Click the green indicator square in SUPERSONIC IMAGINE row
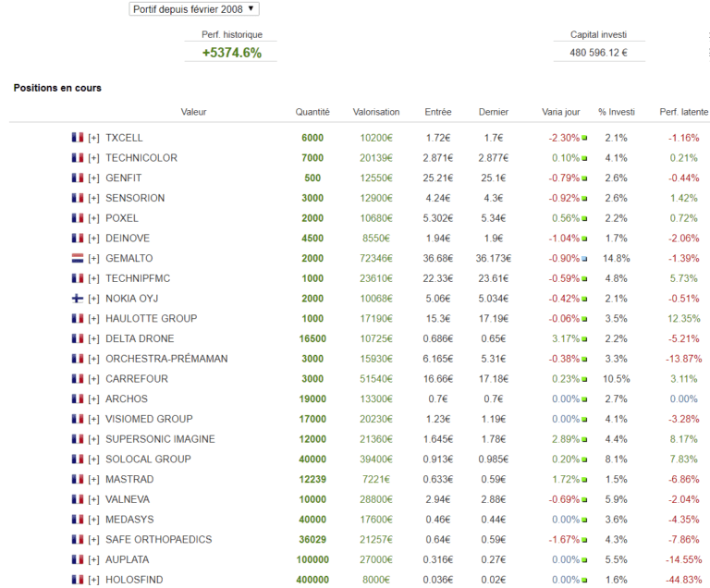The height and width of the screenshot is (588, 710). pos(584,440)
